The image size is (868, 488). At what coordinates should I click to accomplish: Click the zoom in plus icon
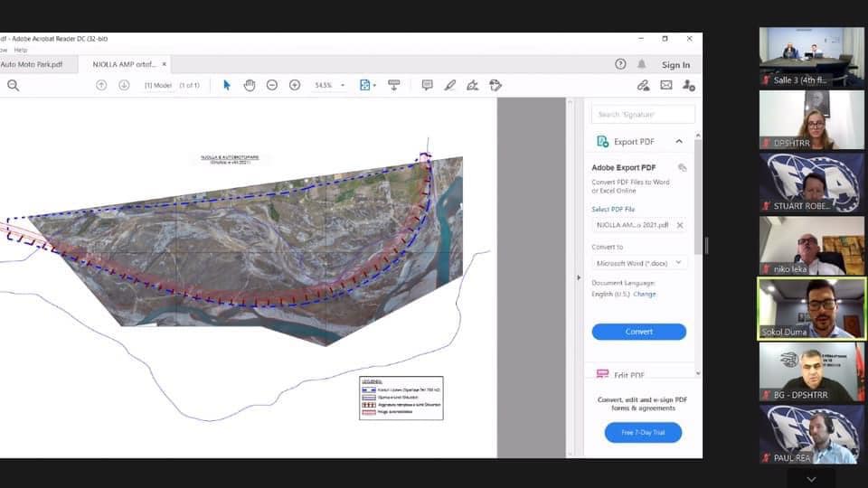[295, 85]
